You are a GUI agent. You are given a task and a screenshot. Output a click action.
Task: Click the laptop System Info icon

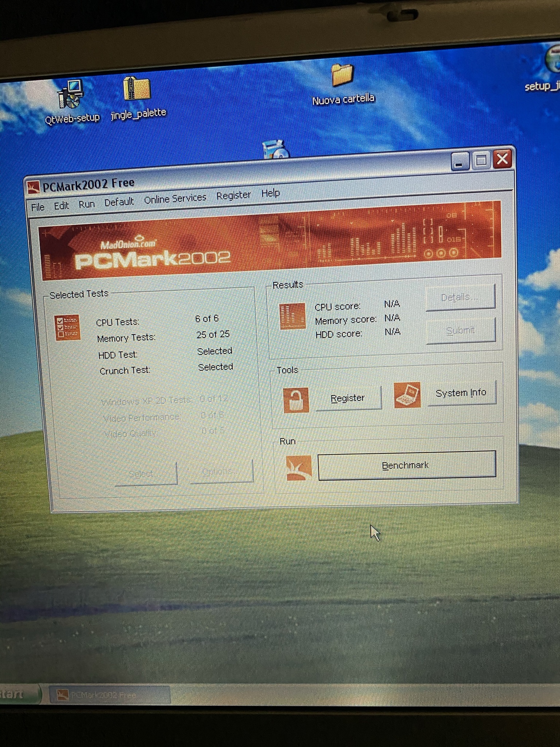[x=407, y=395]
